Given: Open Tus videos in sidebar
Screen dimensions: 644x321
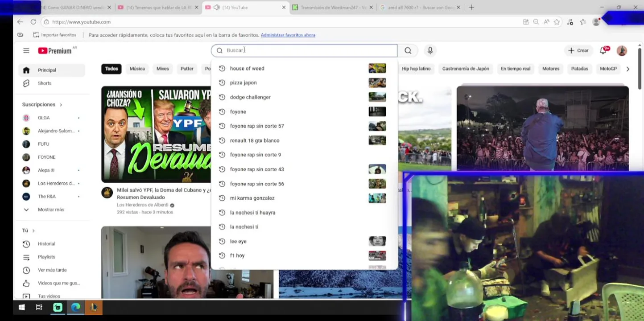Looking at the screenshot, I should click(52, 296).
